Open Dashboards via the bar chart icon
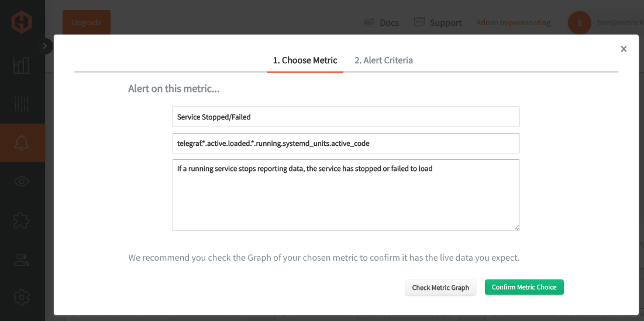The image size is (644, 321). coord(22,65)
